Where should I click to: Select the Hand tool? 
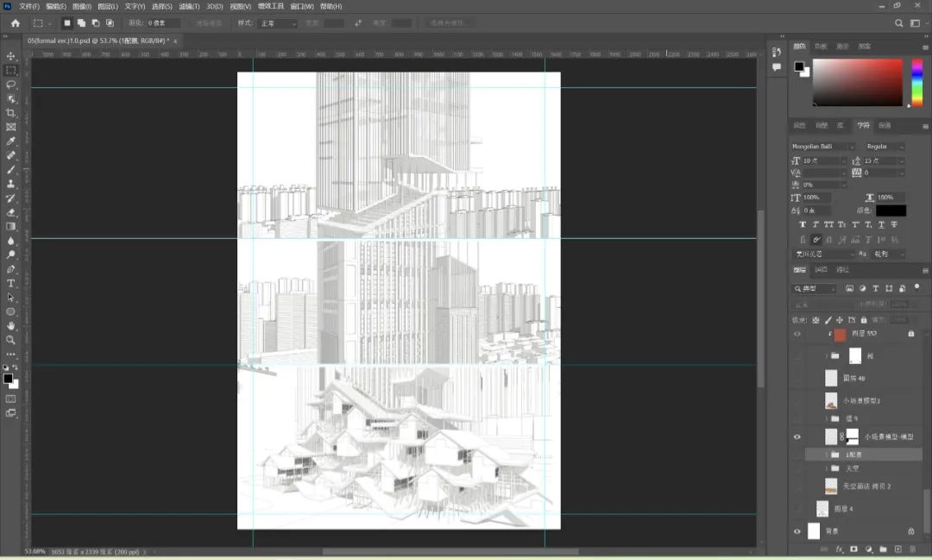[10, 326]
